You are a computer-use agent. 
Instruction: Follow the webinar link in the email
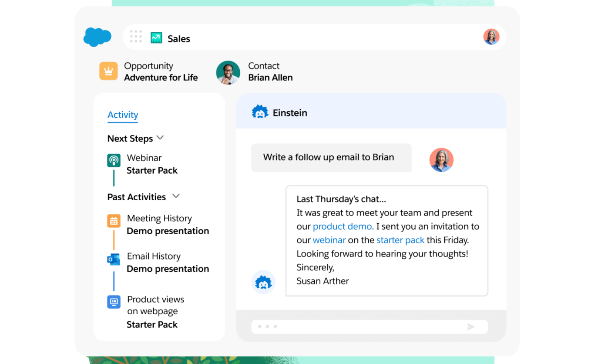pos(329,240)
